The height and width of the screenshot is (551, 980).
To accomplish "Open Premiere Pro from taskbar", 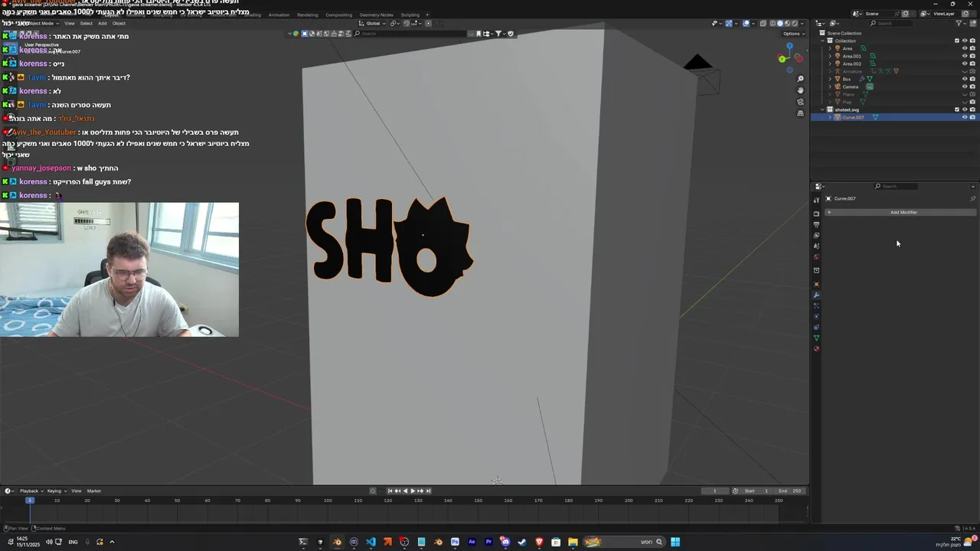I will pyautogui.click(x=488, y=543).
